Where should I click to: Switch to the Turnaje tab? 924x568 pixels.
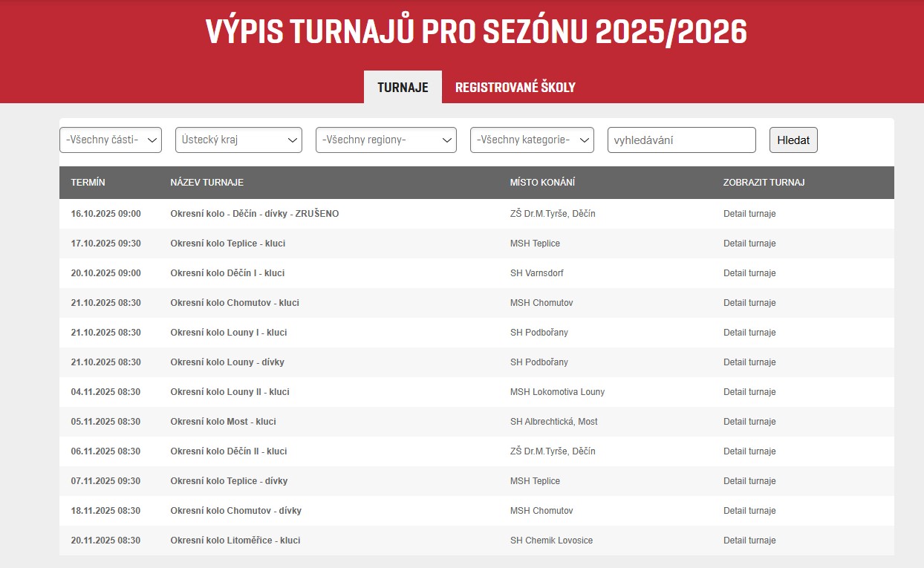[x=403, y=87]
